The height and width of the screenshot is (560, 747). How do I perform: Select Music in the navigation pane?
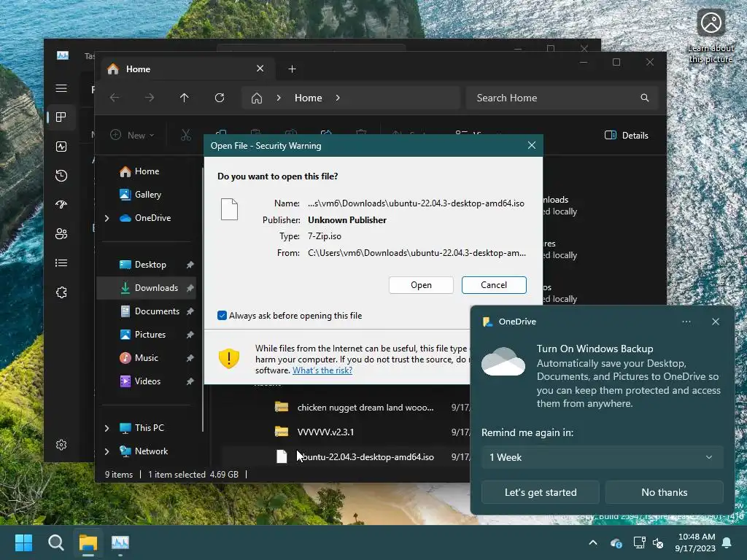tap(147, 358)
